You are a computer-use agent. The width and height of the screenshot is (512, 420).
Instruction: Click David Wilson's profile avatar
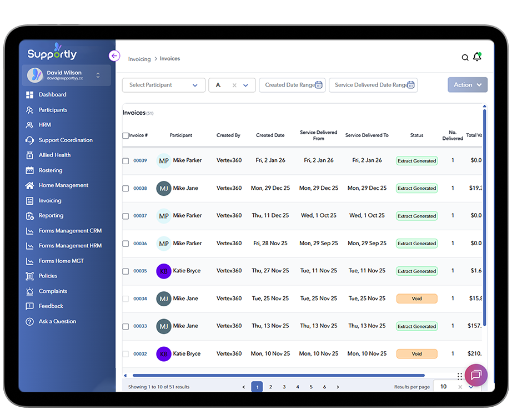pos(35,75)
